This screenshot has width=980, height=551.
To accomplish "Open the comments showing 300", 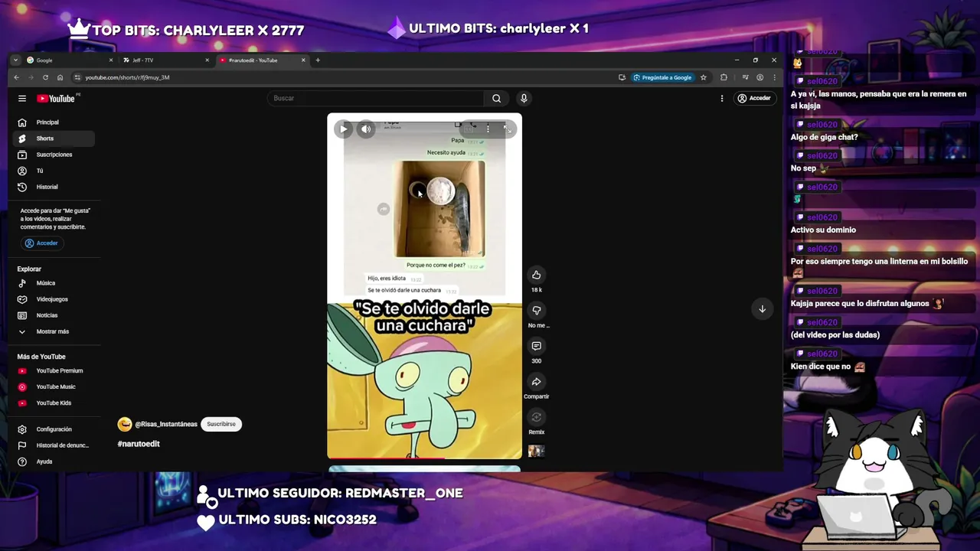I will click(x=536, y=346).
